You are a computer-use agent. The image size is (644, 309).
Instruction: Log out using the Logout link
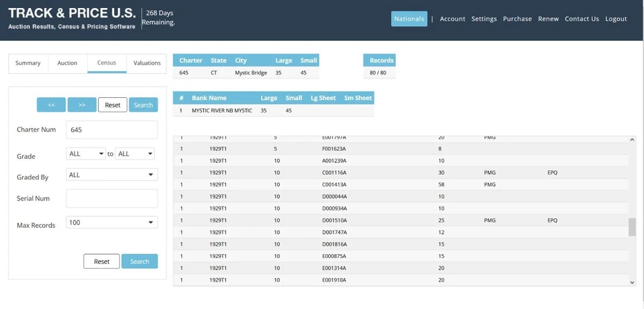[616, 19]
